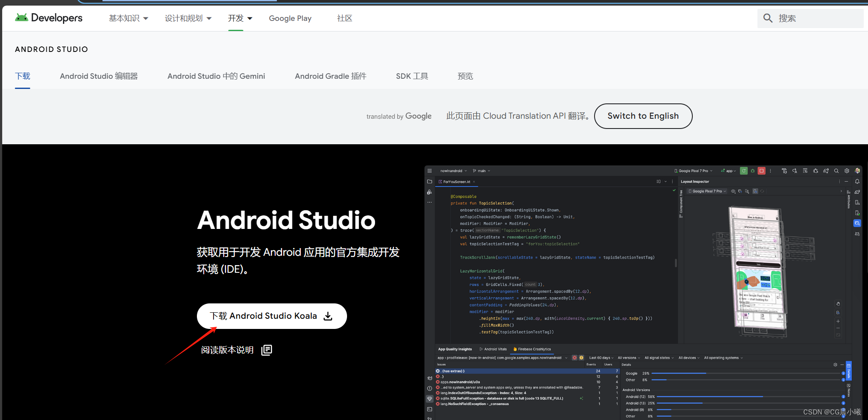Toggle non-fatal yellow warning filter icon

point(581,358)
